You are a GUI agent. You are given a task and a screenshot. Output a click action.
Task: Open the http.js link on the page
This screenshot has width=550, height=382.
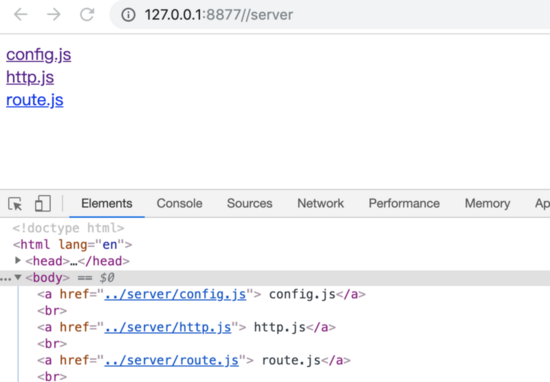coord(30,77)
